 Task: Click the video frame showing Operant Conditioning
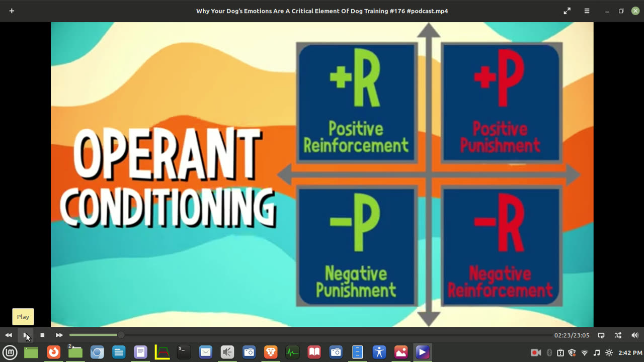[322, 174]
